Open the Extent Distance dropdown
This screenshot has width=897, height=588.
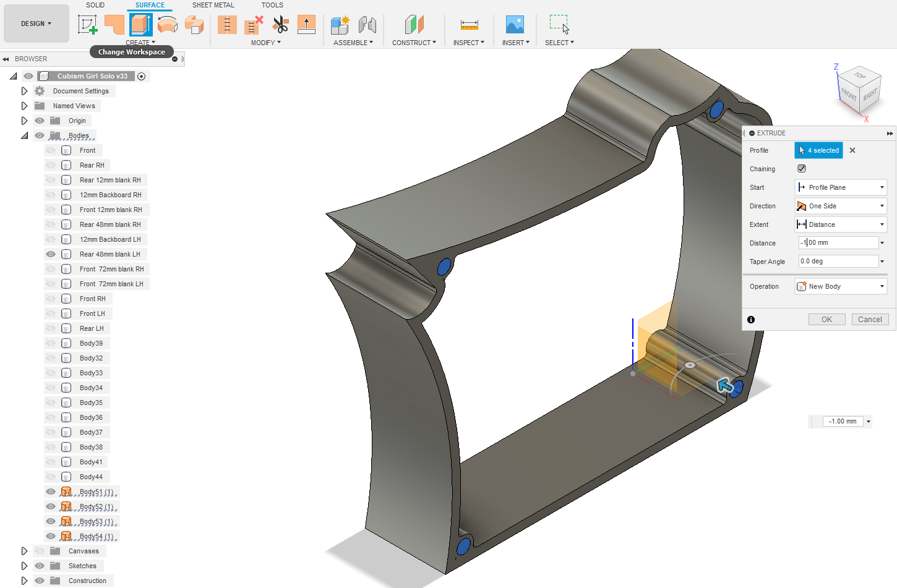pyautogui.click(x=841, y=224)
